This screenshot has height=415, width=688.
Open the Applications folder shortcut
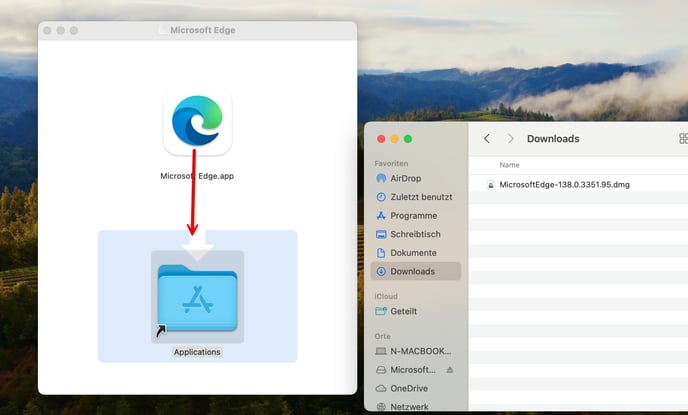(x=197, y=297)
